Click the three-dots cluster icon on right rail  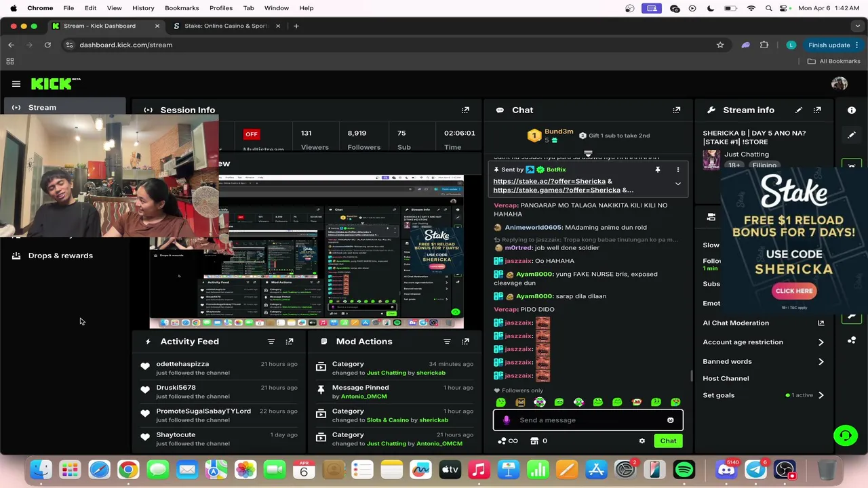point(852,340)
